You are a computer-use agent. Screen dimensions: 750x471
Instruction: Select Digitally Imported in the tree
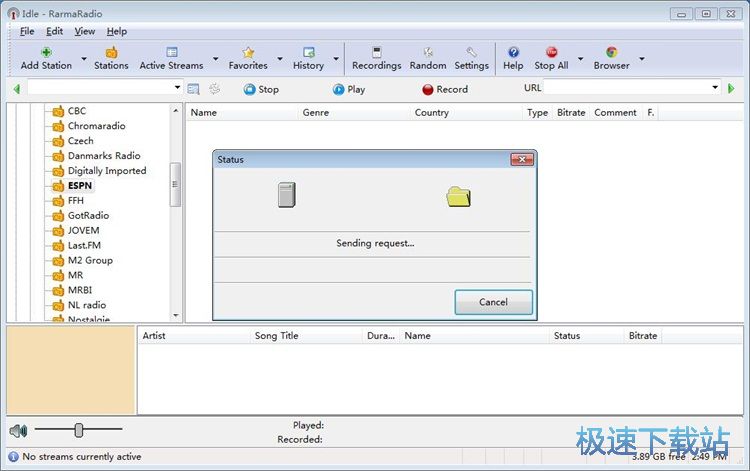[x=107, y=171]
